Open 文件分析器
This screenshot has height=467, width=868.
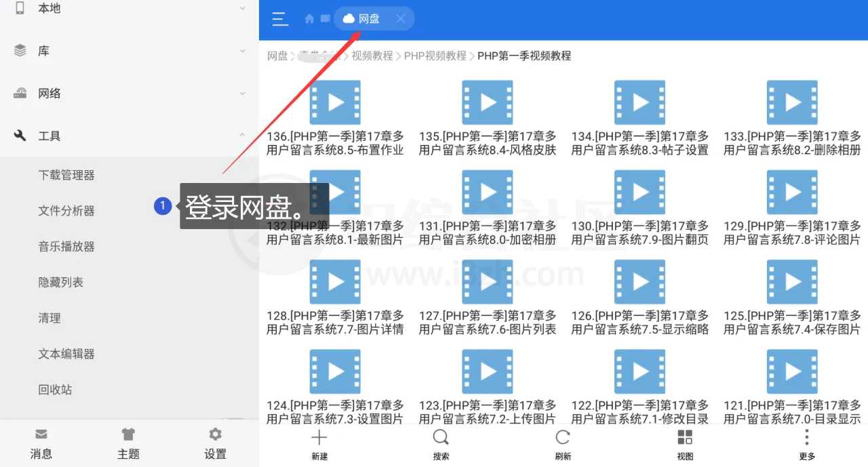click(66, 211)
